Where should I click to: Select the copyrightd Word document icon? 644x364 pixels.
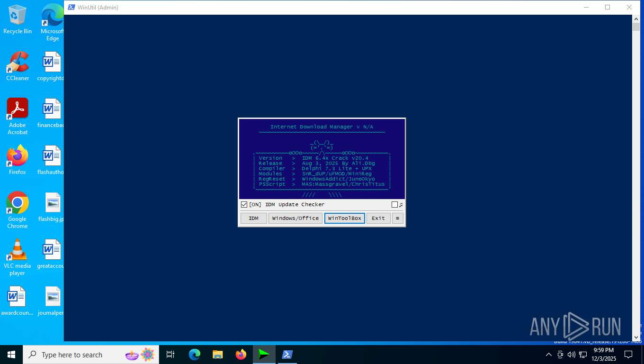51,66
